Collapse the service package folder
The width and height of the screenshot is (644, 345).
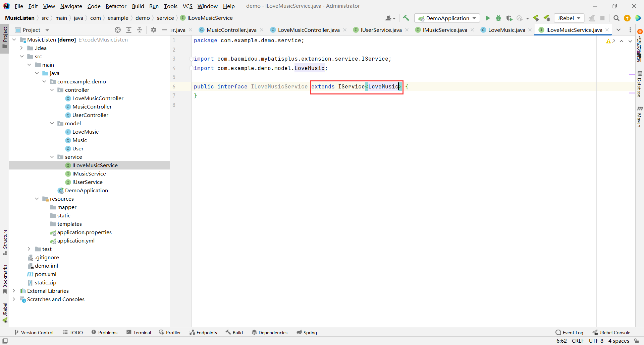point(52,157)
